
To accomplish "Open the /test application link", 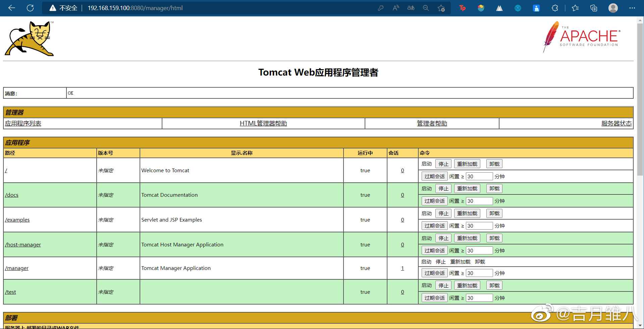I will pos(10,292).
